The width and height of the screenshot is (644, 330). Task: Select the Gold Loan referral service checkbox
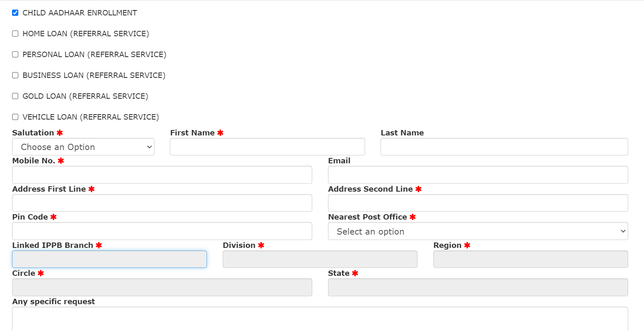click(x=15, y=96)
